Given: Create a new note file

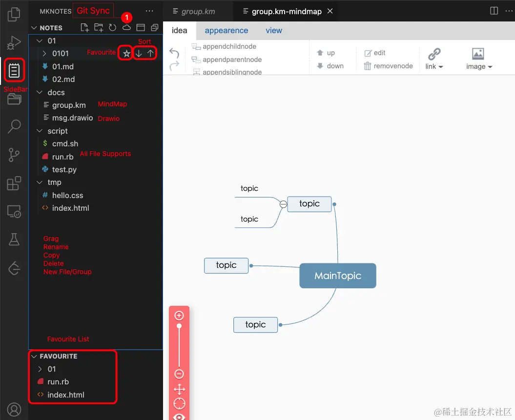Looking at the screenshot, I should pos(85,28).
